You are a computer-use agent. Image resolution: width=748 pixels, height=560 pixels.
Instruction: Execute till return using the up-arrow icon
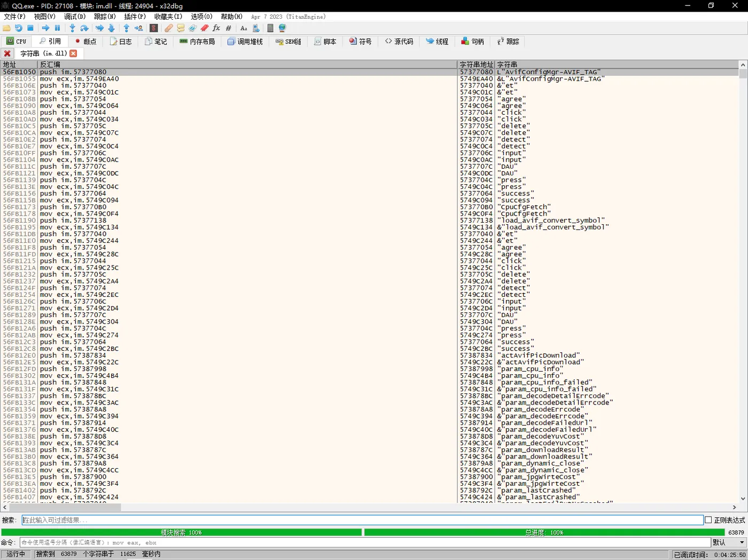click(x=127, y=28)
